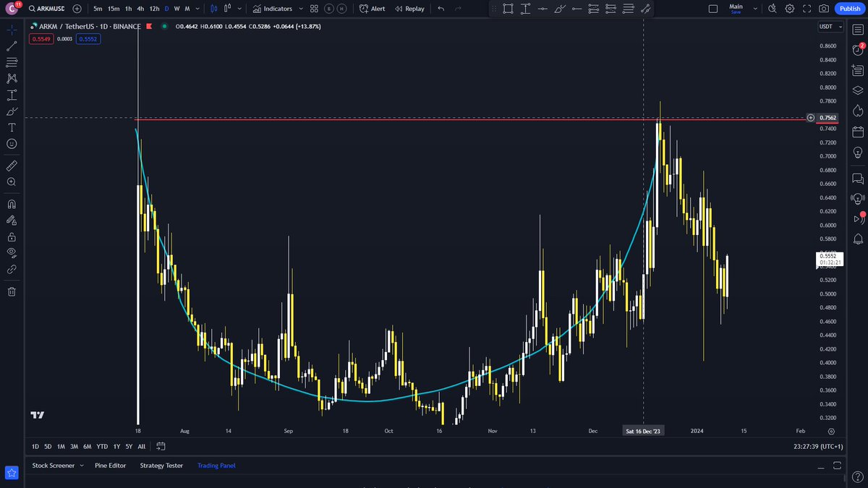The height and width of the screenshot is (488, 868).
Task: Open the forecasting and measurement tools
Action: tap(12, 95)
